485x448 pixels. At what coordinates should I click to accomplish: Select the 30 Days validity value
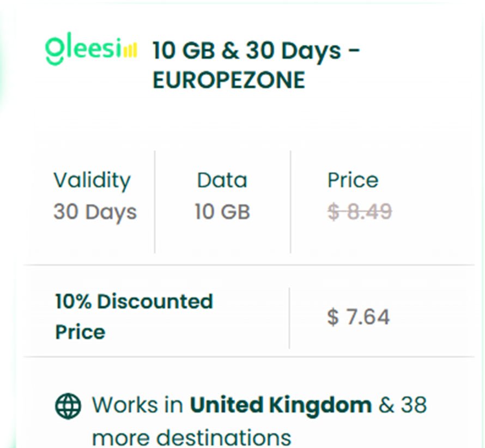point(95,211)
